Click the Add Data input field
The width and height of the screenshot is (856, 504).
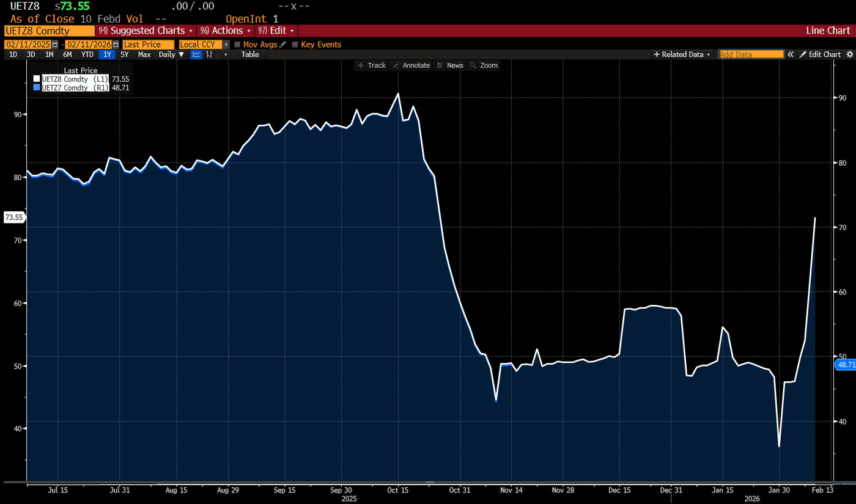tap(751, 54)
